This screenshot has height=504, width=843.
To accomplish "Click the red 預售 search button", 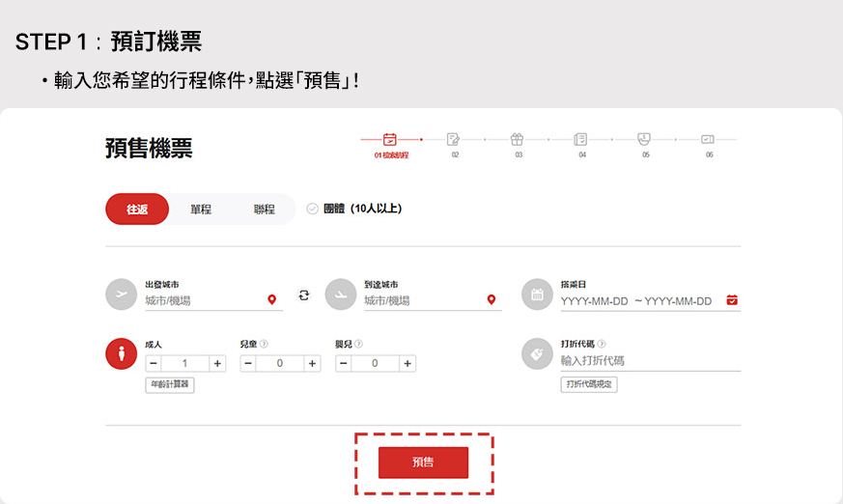I will (423, 462).
